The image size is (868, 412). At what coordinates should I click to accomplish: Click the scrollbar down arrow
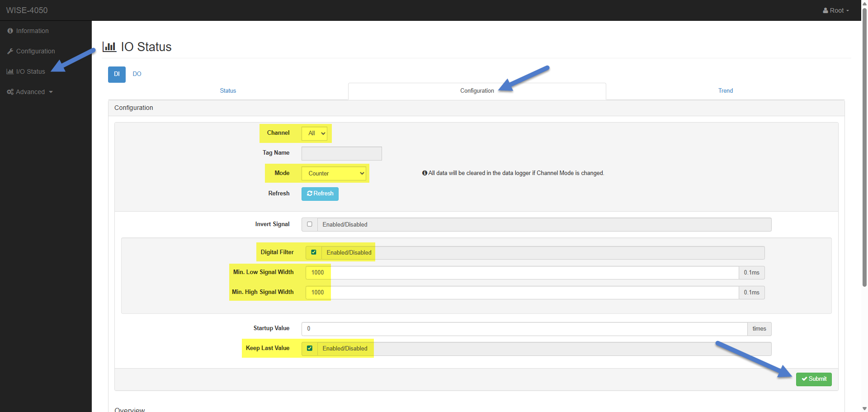coord(864,408)
